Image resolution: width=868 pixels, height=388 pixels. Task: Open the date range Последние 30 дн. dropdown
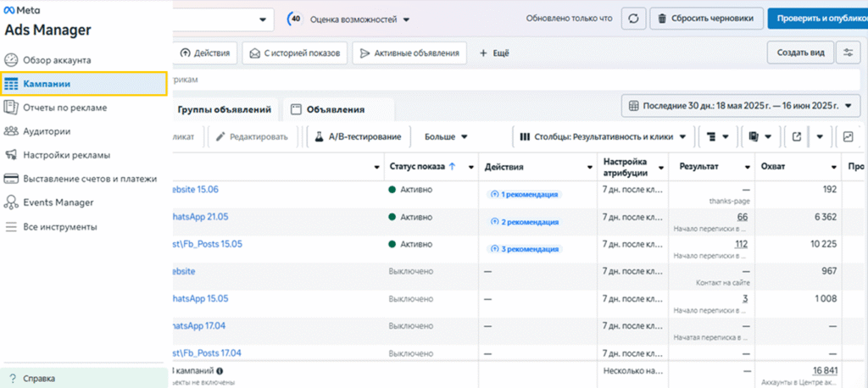741,106
